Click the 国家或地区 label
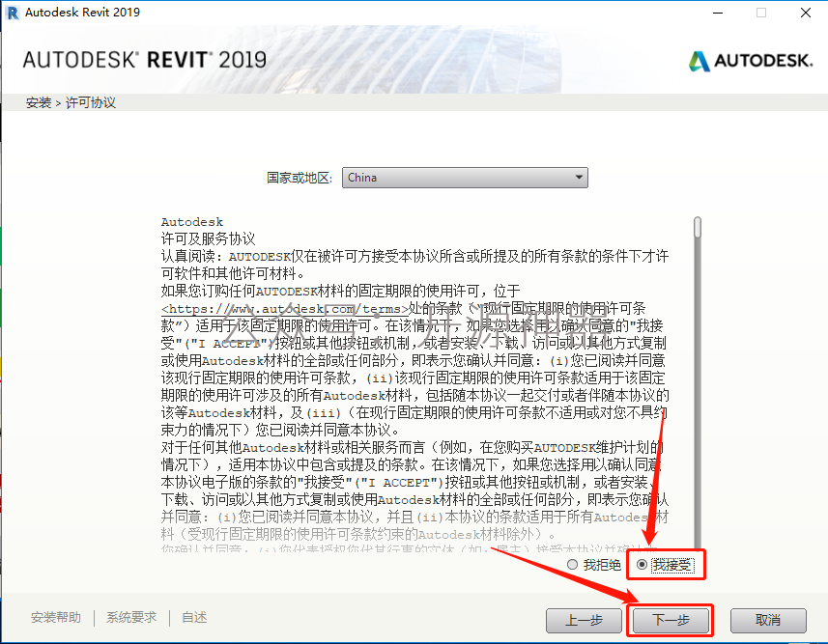 [300, 178]
